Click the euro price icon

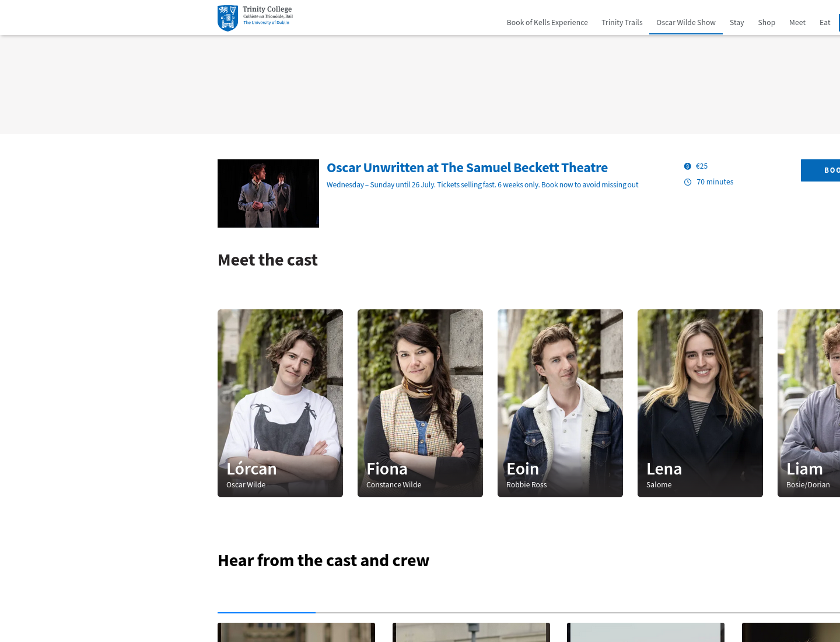click(x=688, y=166)
